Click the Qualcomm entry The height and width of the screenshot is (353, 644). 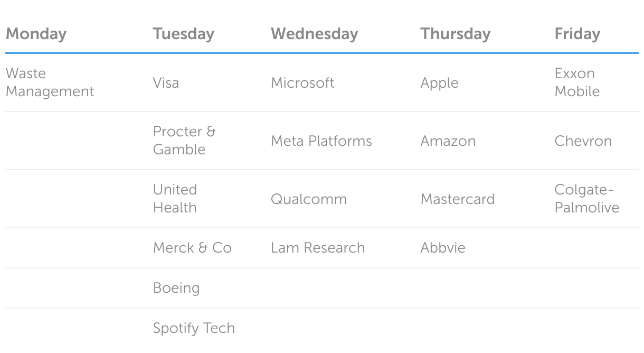(x=309, y=199)
